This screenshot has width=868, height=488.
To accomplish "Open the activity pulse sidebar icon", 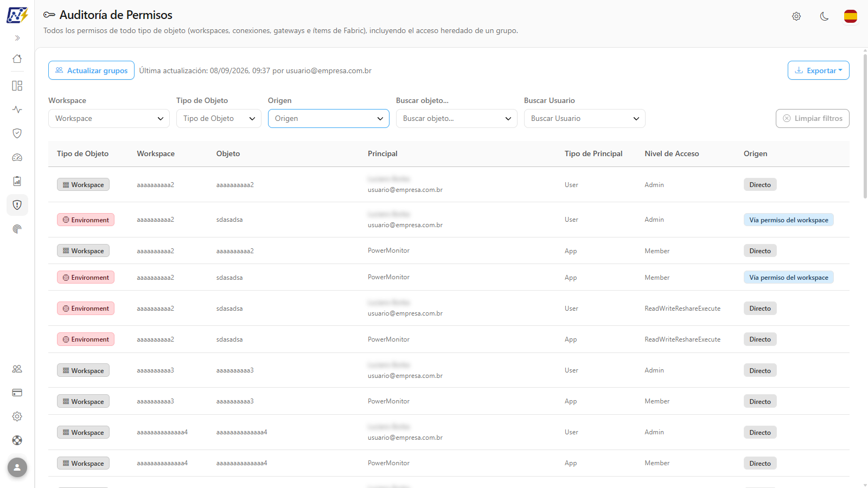I will (17, 110).
